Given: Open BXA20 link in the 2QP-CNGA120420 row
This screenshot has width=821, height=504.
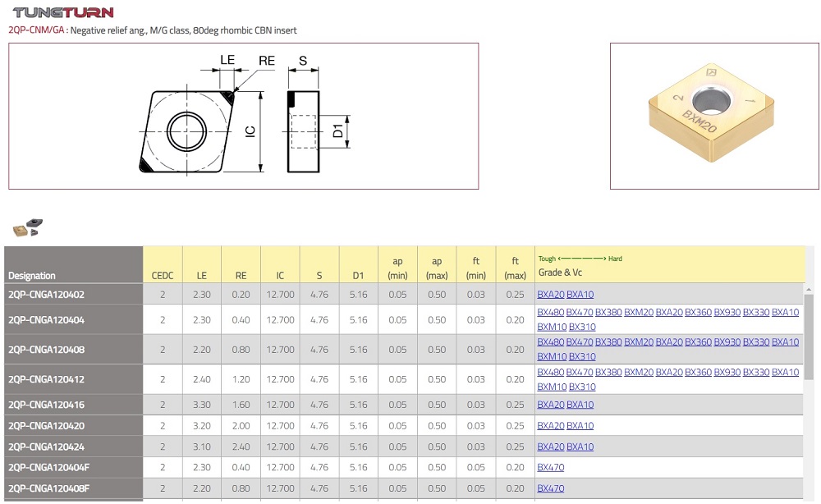Looking at the screenshot, I should [x=551, y=426].
